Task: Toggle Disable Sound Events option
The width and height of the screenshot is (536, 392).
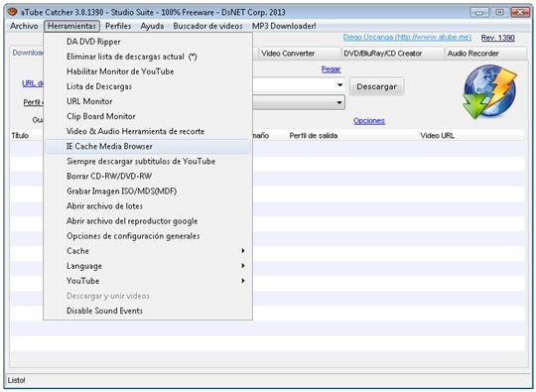Action: tap(148, 311)
